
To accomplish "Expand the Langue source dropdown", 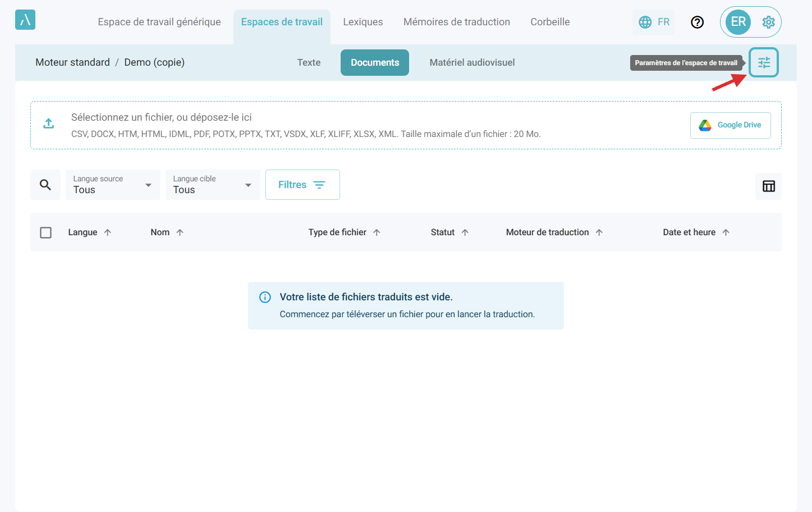I will tap(113, 185).
